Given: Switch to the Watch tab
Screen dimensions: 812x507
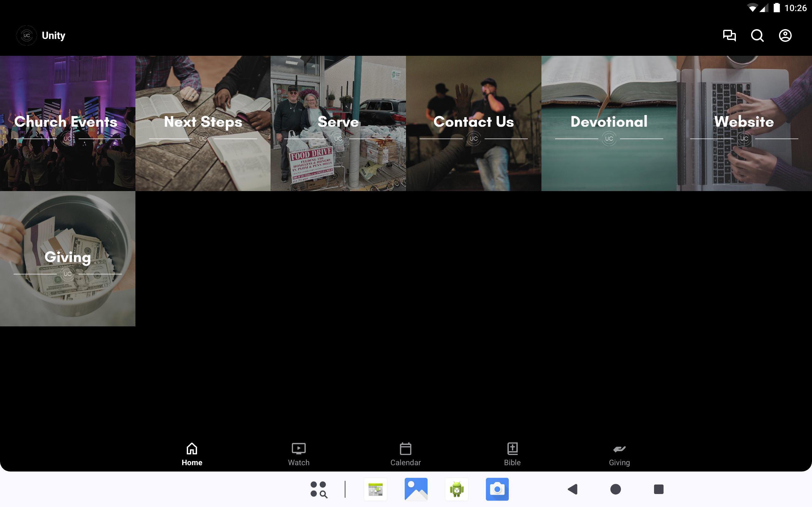Looking at the screenshot, I should coord(298,454).
